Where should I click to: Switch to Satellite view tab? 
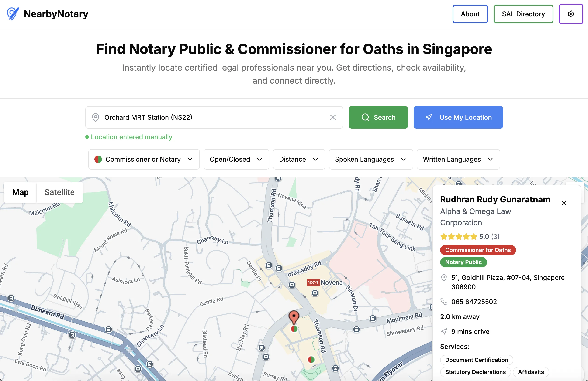[59, 192]
